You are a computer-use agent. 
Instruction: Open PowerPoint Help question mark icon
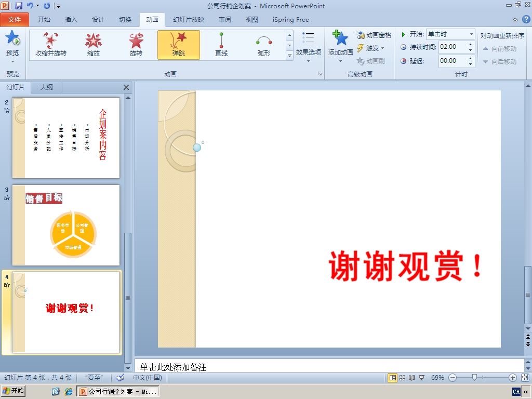pyautogui.click(x=526, y=19)
